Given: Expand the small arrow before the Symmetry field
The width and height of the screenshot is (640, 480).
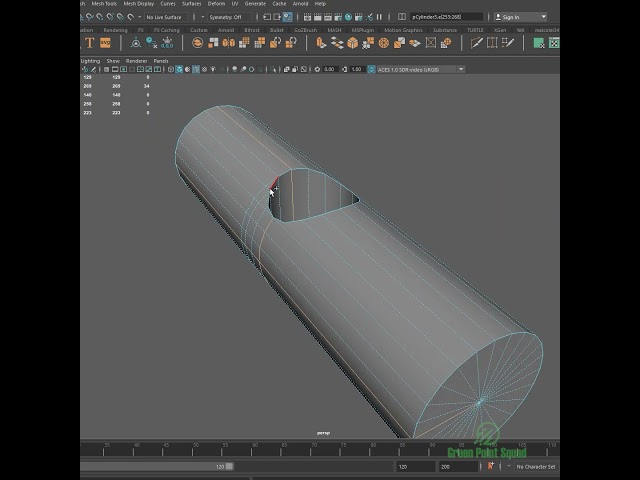Looking at the screenshot, I should (202, 17).
